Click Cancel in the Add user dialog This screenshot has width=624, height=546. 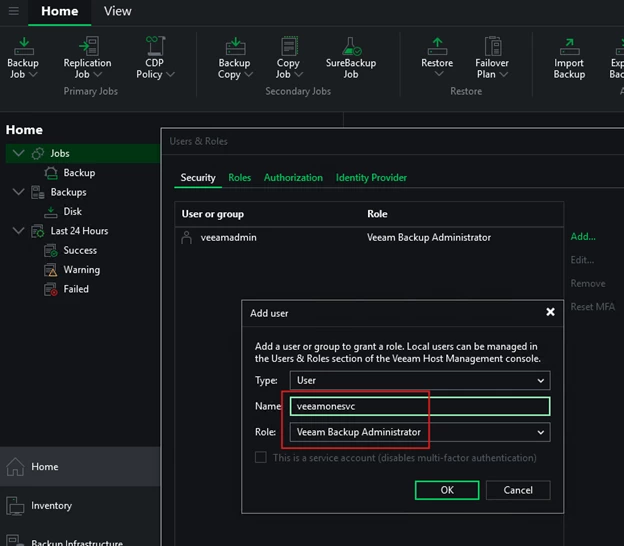pyautogui.click(x=518, y=490)
